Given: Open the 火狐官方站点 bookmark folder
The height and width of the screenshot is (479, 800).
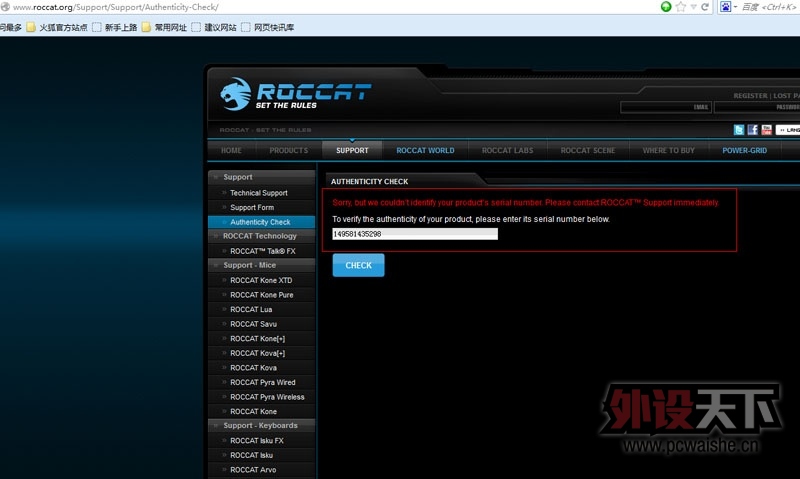Looking at the screenshot, I should (57, 27).
